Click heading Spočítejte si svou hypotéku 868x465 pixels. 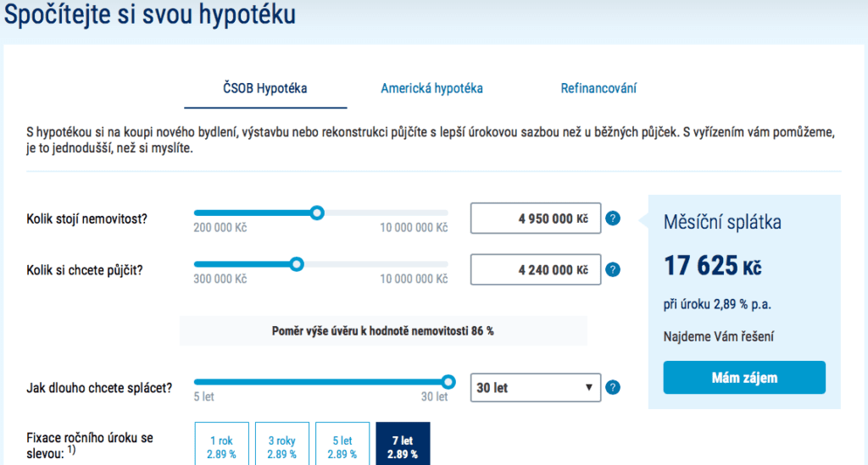(150, 14)
